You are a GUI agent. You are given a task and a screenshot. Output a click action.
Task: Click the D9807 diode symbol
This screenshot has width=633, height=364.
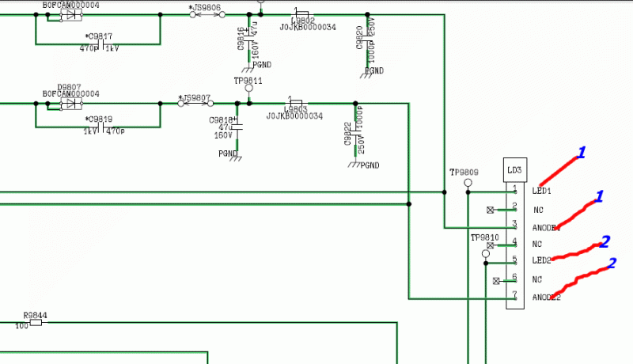(x=71, y=104)
